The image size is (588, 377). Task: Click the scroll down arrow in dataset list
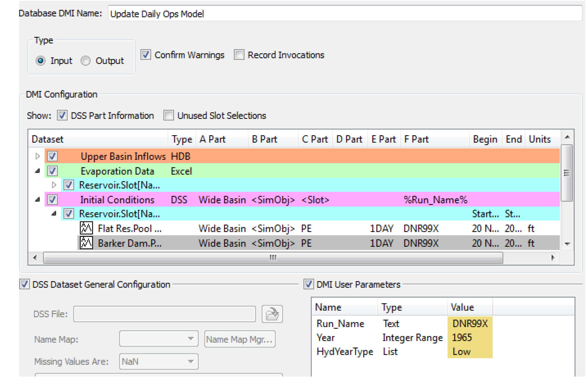[x=567, y=244]
